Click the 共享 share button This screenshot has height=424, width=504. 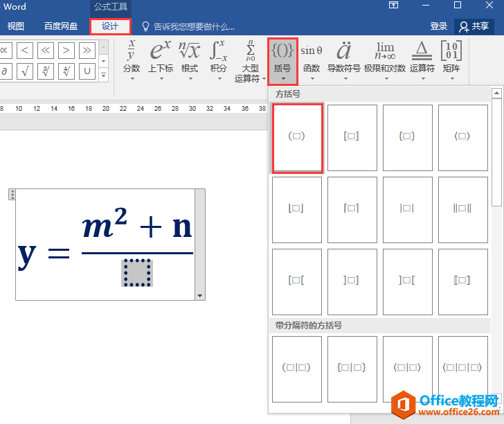474,26
